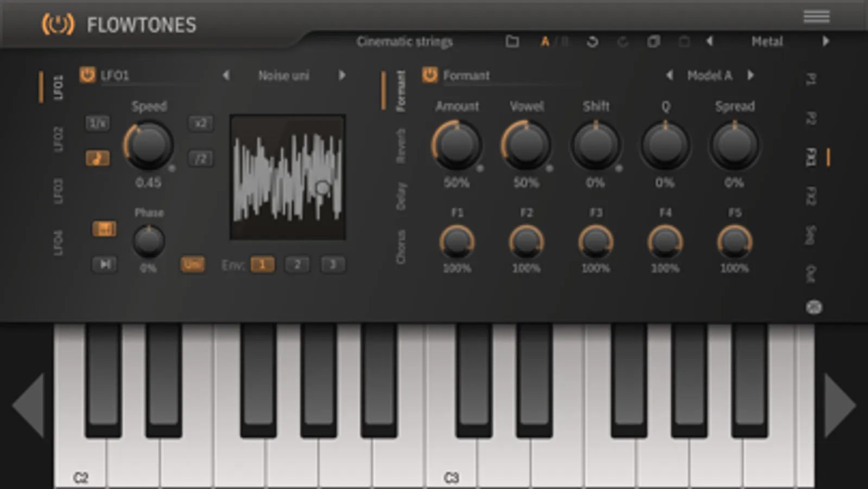Select previous LFO waveform before Noise uni

tap(226, 76)
